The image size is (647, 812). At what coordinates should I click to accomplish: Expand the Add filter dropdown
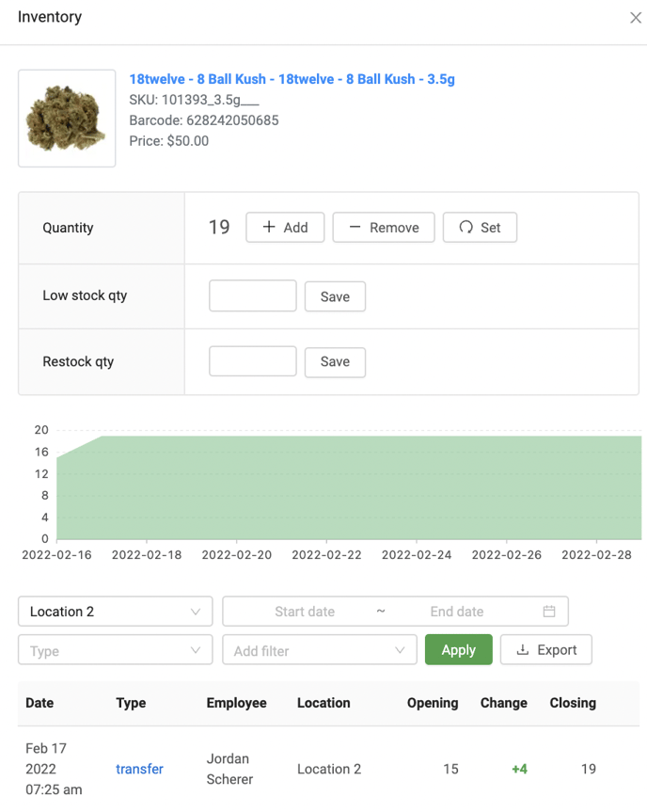[x=319, y=650]
